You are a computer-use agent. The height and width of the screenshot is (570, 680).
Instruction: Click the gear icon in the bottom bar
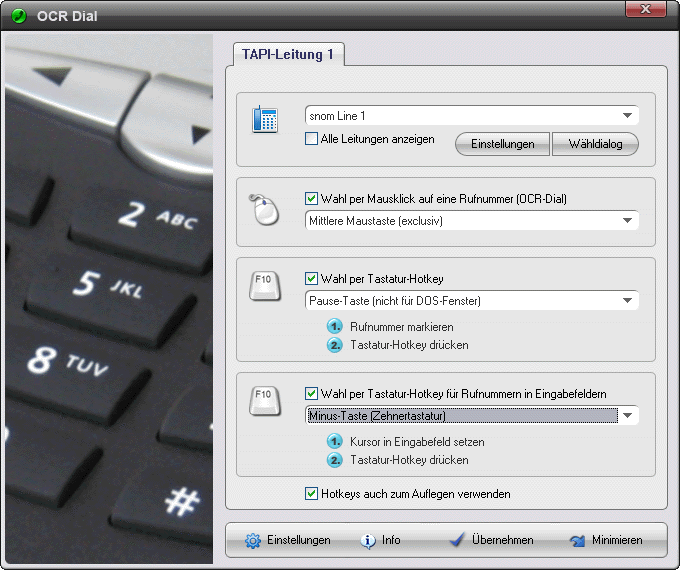click(x=253, y=540)
